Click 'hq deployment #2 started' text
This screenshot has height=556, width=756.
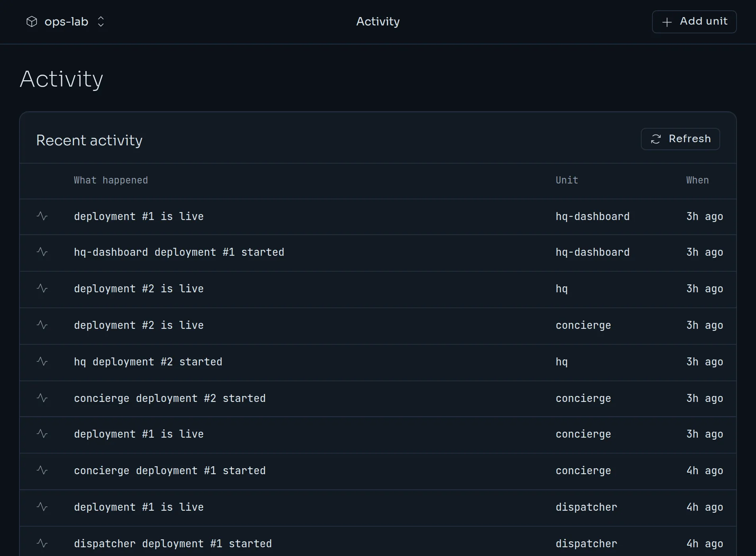click(x=148, y=362)
